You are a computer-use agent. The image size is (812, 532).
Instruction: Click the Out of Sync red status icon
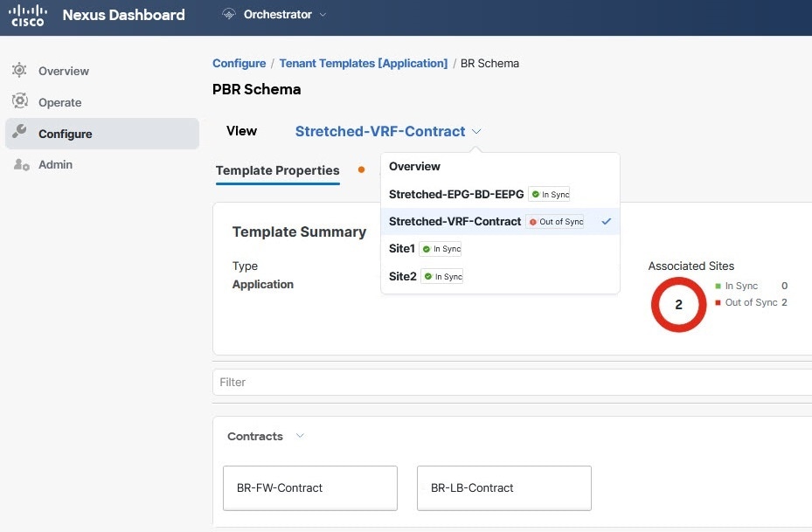point(533,222)
